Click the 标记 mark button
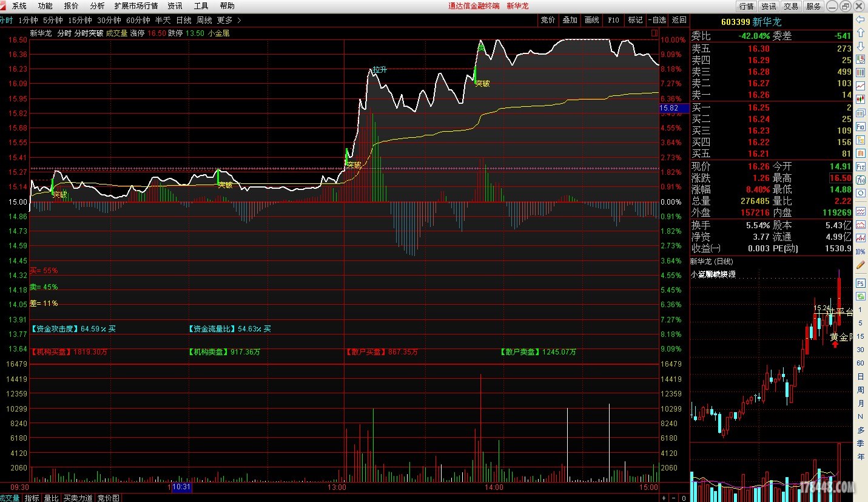Image resolution: width=868 pixels, height=502 pixels. 635,20
